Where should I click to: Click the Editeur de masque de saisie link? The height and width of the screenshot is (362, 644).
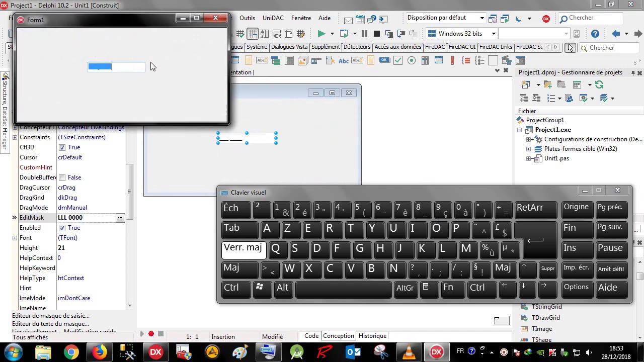pos(51,316)
